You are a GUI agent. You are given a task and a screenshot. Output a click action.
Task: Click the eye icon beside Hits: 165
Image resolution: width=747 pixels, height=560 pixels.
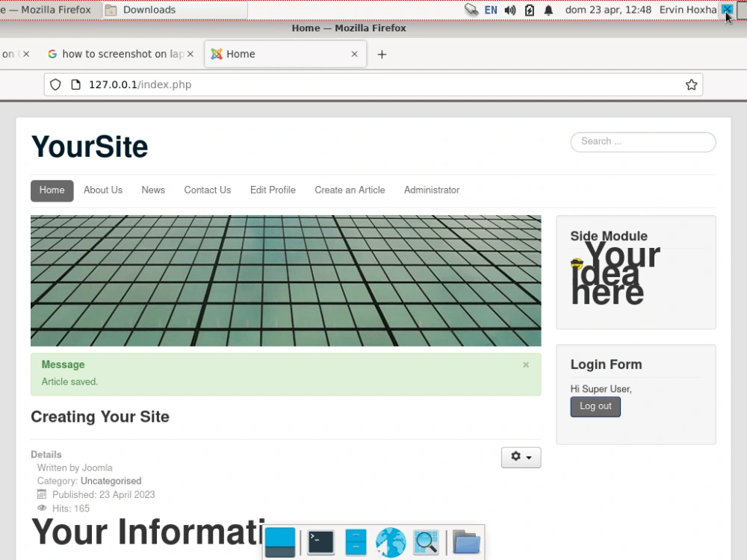42,508
